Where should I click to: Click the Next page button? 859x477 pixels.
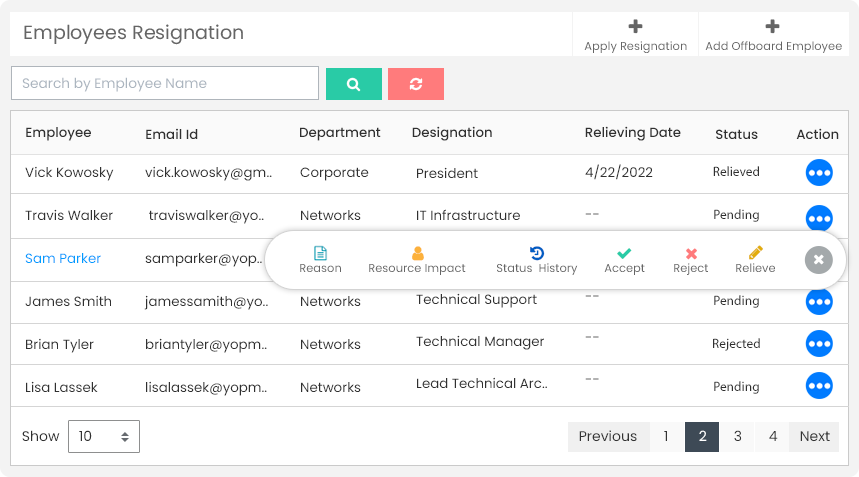tap(814, 436)
